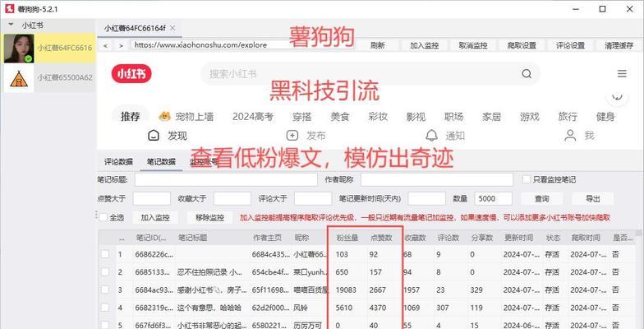Open 通知 bell icon
The width and height of the screenshot is (644, 329).
point(431,135)
